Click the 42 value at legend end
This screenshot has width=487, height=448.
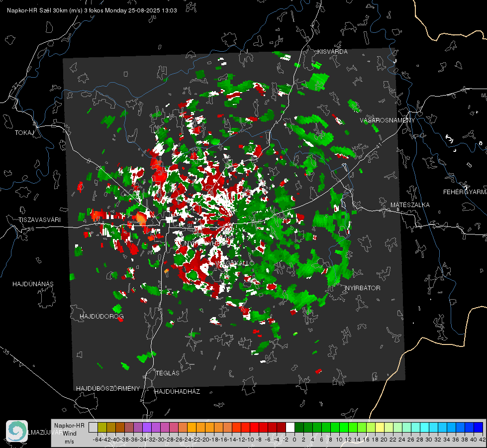pyautogui.click(x=483, y=440)
